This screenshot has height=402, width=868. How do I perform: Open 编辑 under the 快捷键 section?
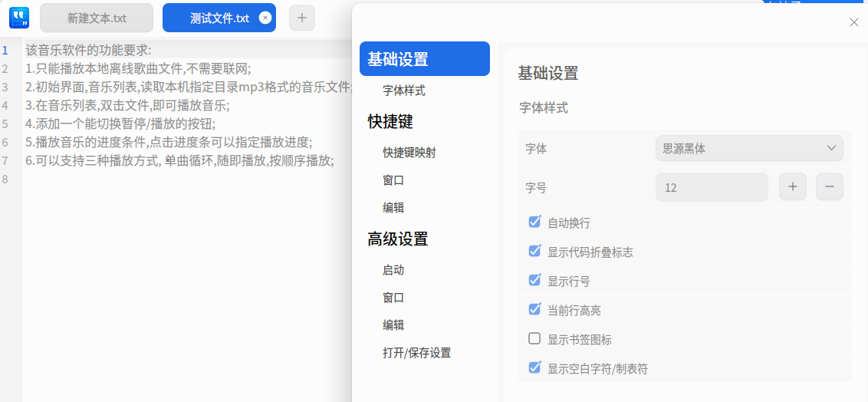[393, 208]
